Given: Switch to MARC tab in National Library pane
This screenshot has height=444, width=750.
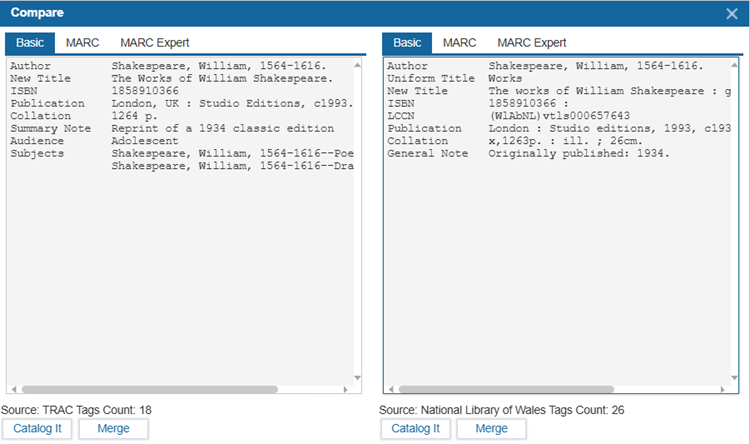Looking at the screenshot, I should pyautogui.click(x=459, y=43).
